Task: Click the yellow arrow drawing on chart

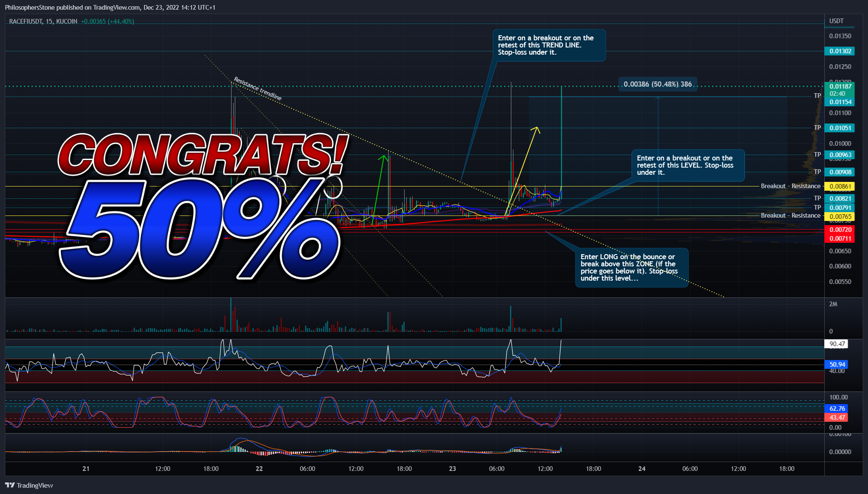Action: (522, 171)
